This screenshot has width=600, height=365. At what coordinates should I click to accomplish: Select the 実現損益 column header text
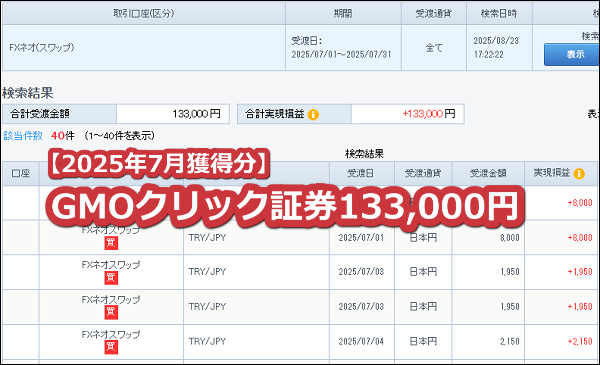(552, 173)
